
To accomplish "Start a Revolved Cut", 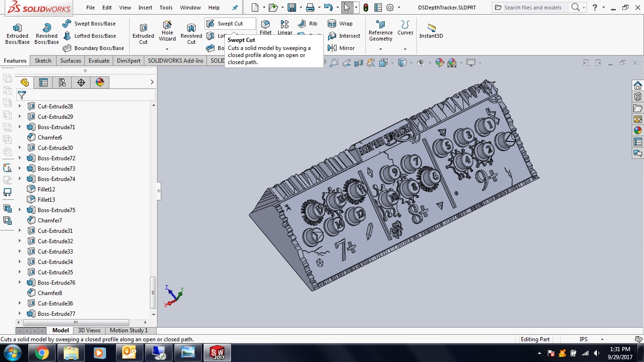I will (x=191, y=34).
